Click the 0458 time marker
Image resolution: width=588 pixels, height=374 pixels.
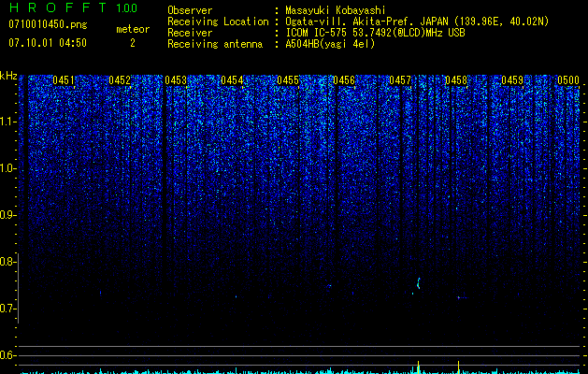point(456,80)
